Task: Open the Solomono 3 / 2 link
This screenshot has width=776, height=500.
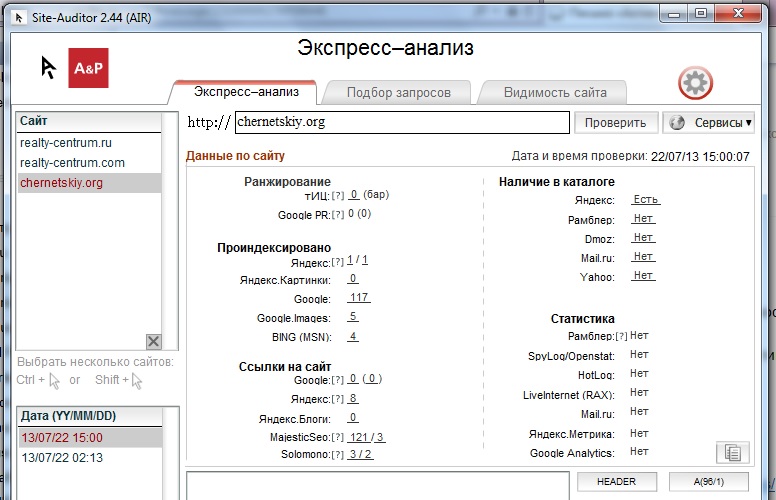Action: click(360, 454)
